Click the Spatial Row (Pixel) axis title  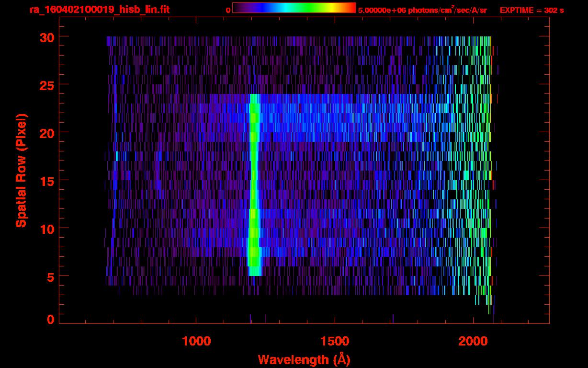[x=21, y=171]
